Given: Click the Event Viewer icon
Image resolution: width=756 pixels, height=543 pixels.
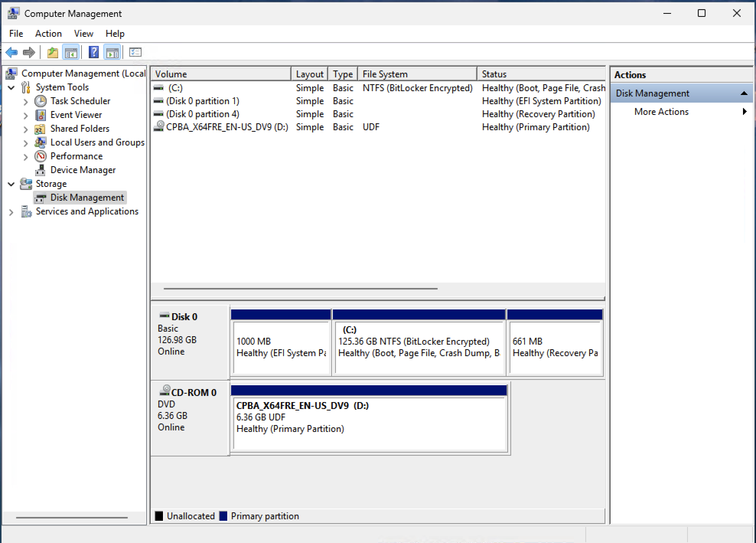Looking at the screenshot, I should (41, 115).
